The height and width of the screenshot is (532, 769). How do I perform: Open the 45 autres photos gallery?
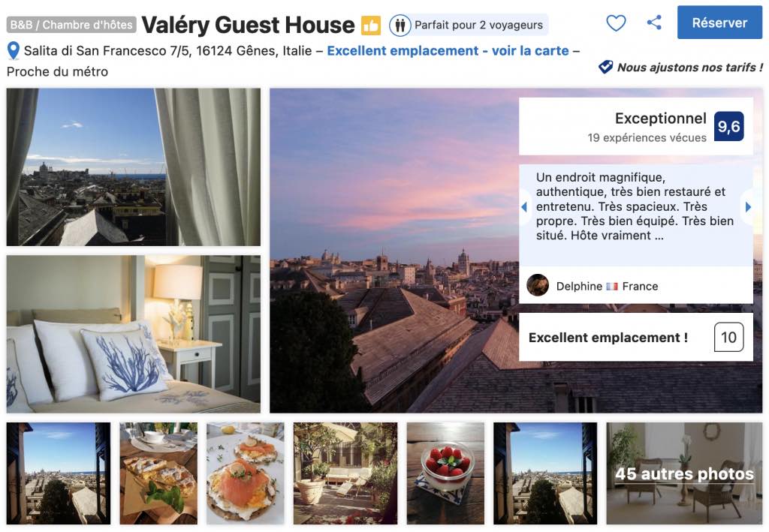click(684, 473)
